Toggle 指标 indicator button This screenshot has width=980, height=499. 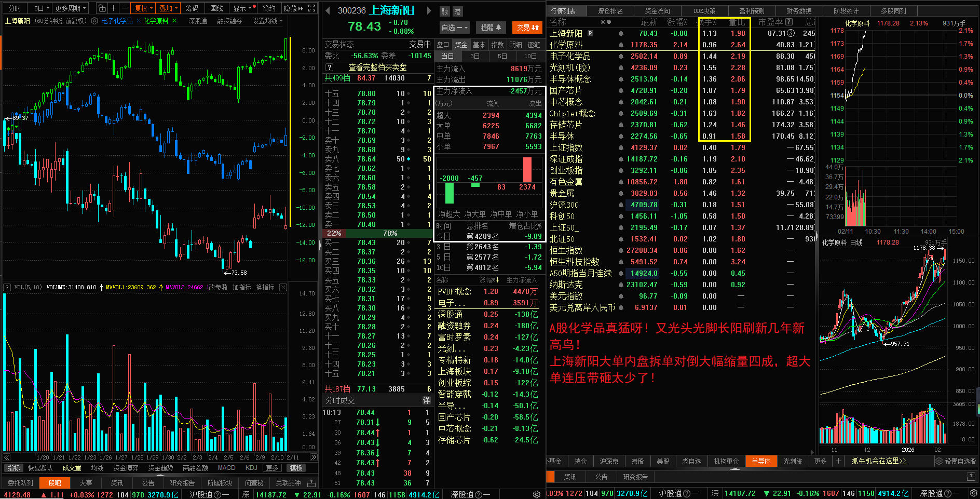point(14,468)
